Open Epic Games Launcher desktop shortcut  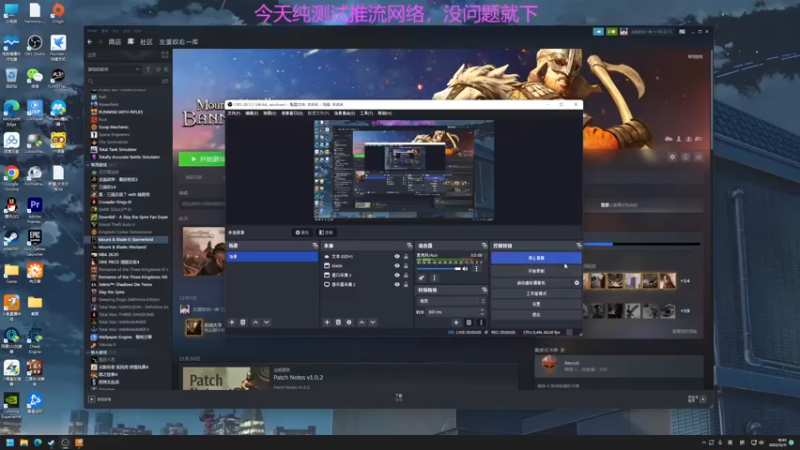[x=35, y=243]
